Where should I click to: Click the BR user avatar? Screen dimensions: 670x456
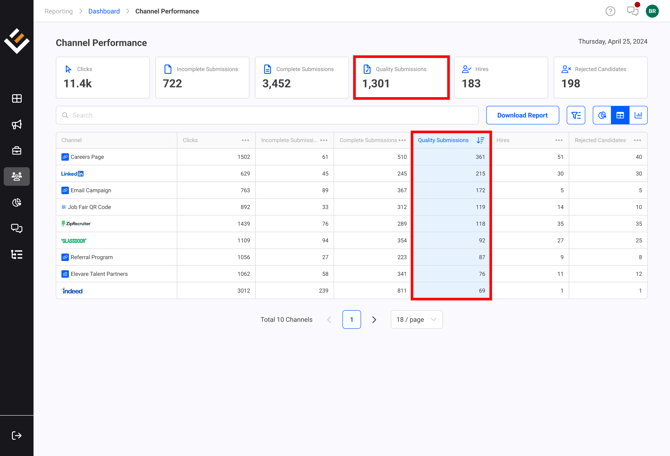[x=652, y=11]
